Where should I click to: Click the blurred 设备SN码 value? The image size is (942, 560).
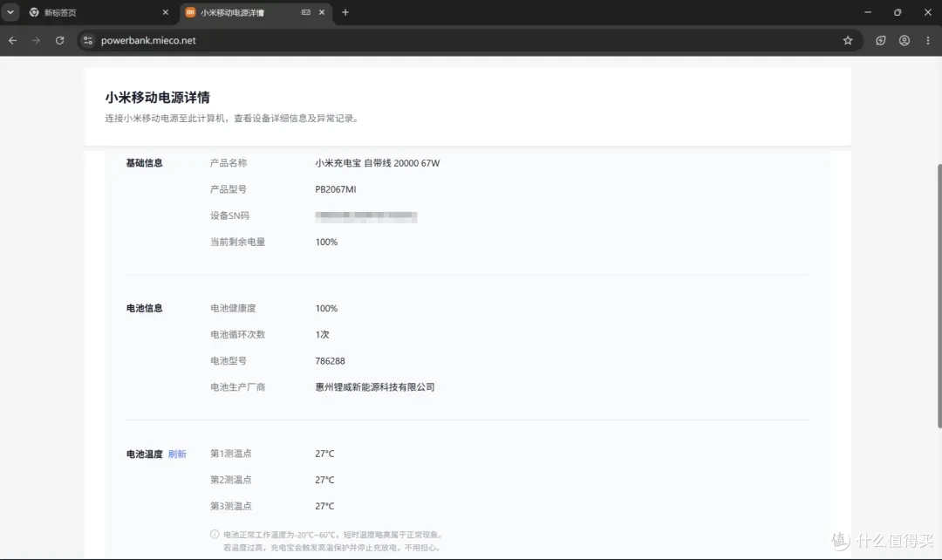pyautogui.click(x=365, y=216)
